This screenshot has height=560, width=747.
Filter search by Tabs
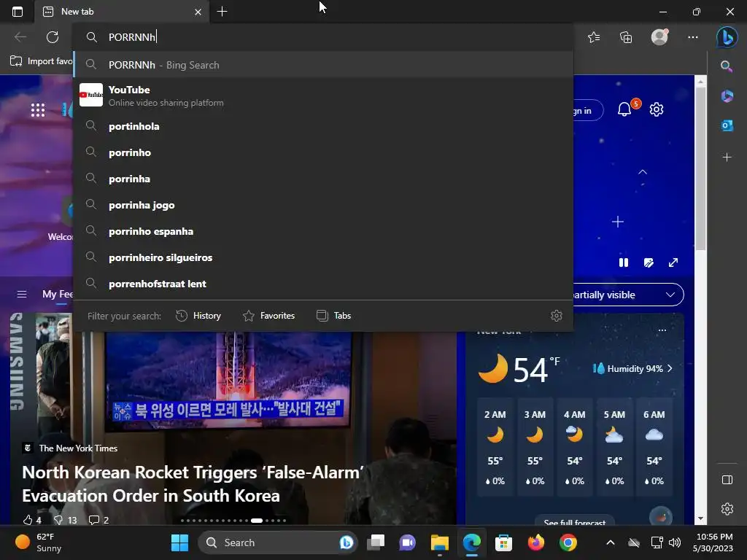333,316
